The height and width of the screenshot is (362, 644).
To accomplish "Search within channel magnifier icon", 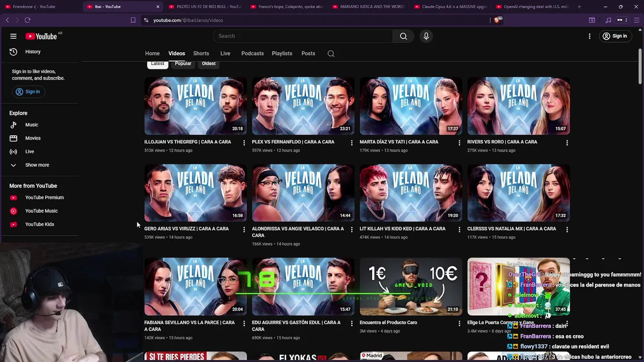I will coord(331,54).
